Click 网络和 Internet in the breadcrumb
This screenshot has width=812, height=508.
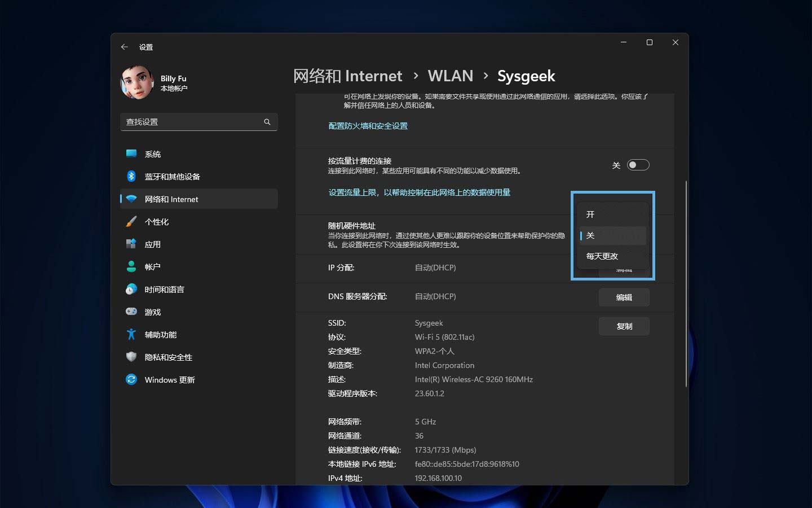(x=348, y=76)
